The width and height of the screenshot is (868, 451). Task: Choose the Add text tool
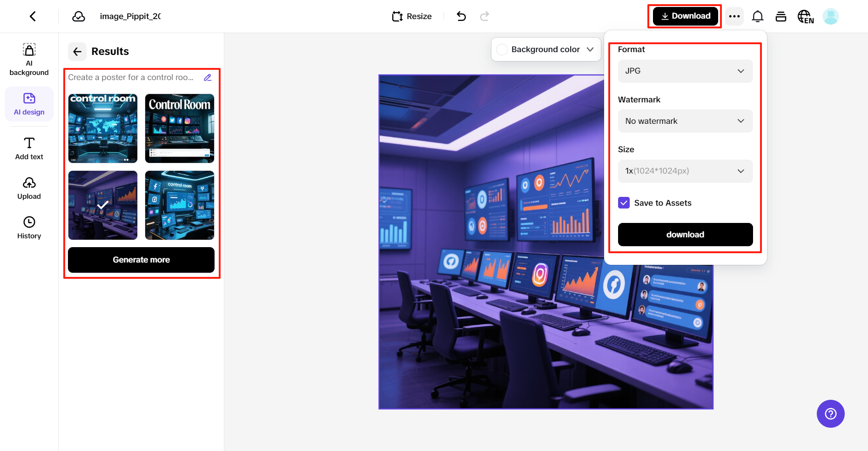pyautogui.click(x=29, y=149)
